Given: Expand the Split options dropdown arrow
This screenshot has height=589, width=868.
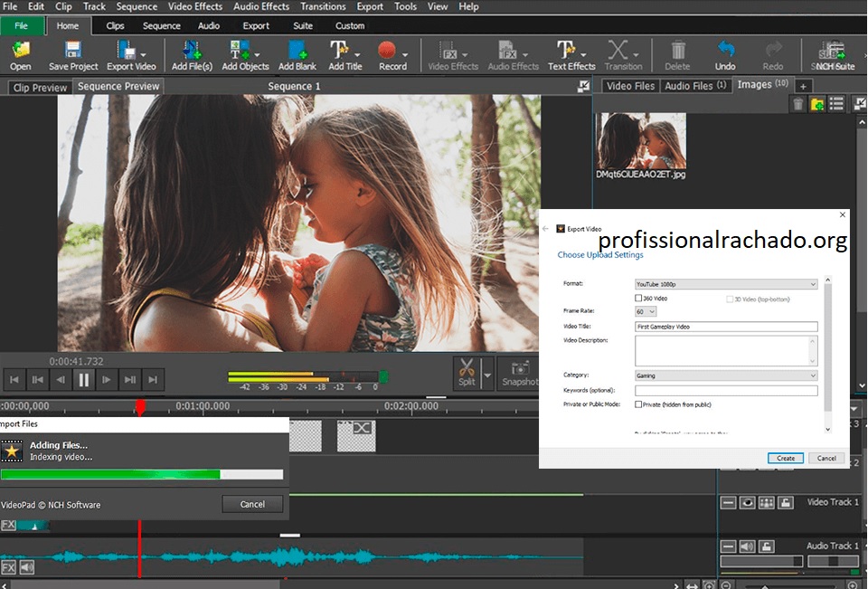Looking at the screenshot, I should point(487,375).
